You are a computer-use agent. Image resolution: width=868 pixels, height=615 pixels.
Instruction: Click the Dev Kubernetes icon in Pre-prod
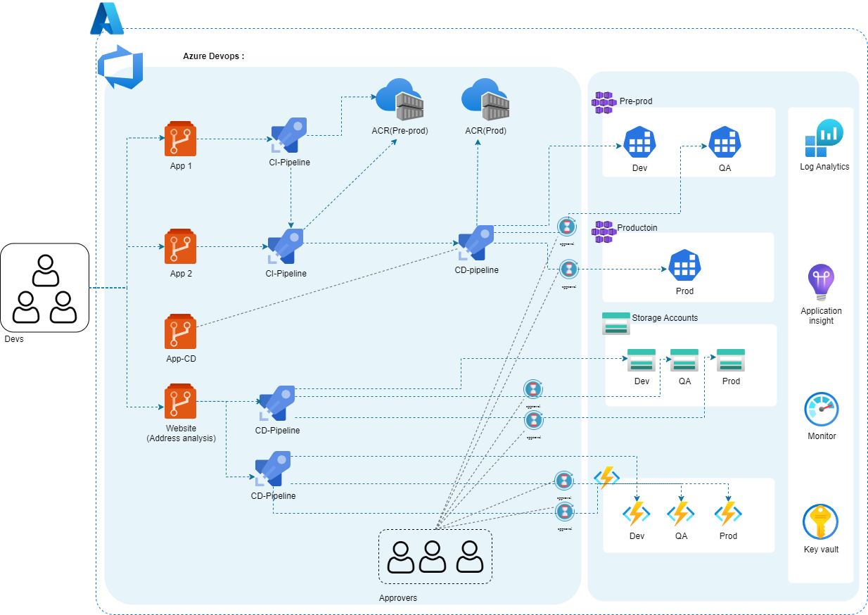[x=639, y=144]
